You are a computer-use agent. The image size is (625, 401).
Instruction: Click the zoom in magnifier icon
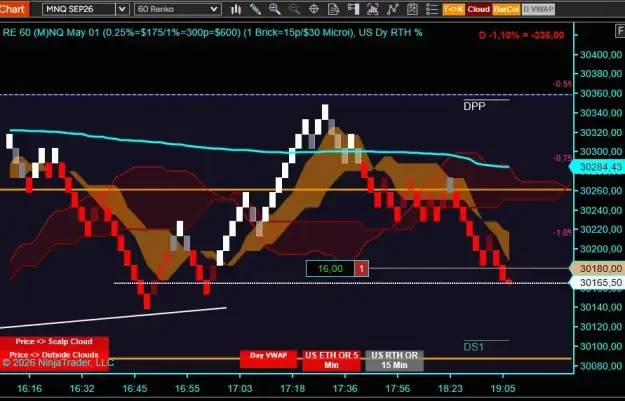(x=275, y=9)
